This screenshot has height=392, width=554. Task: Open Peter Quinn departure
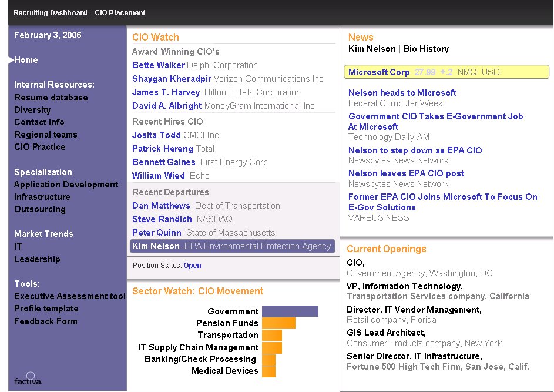[x=156, y=233]
